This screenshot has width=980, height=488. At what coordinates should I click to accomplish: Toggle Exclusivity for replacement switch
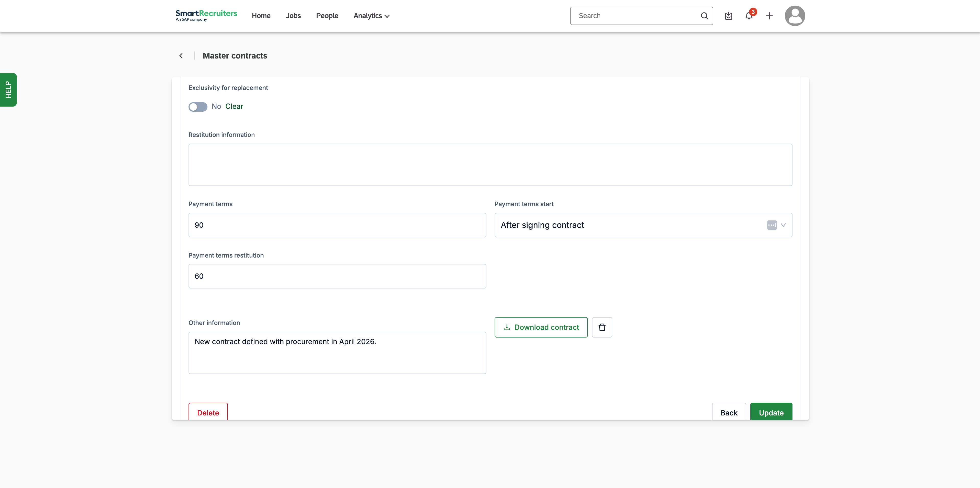tap(198, 107)
